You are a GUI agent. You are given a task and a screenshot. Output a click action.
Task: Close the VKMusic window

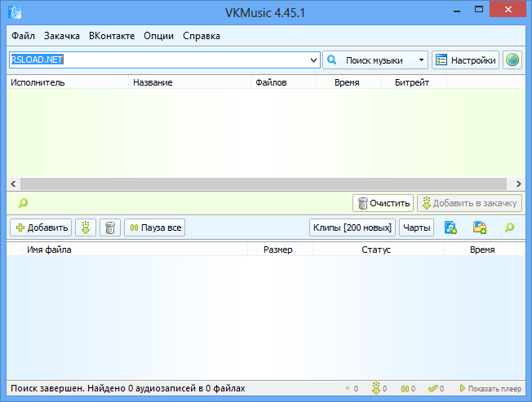[x=508, y=10]
